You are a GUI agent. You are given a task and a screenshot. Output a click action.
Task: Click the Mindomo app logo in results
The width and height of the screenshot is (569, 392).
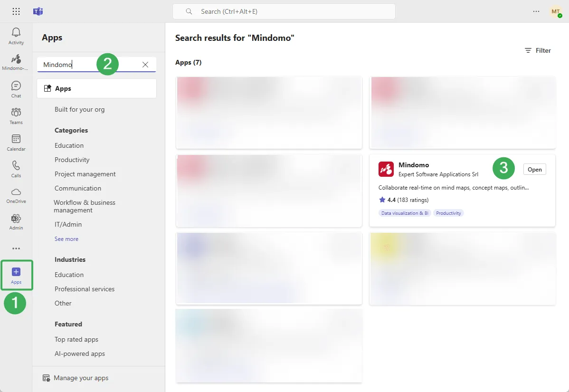(386, 169)
